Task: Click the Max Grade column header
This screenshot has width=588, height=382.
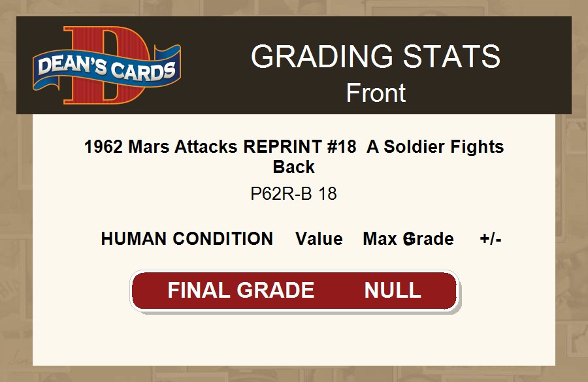Action: (408, 239)
